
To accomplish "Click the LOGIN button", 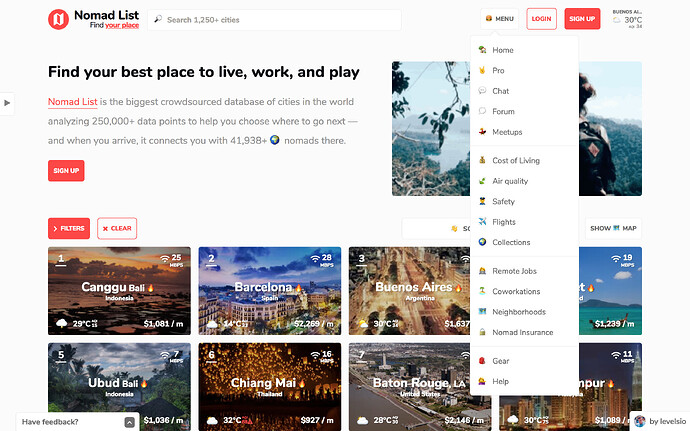I will tap(541, 19).
